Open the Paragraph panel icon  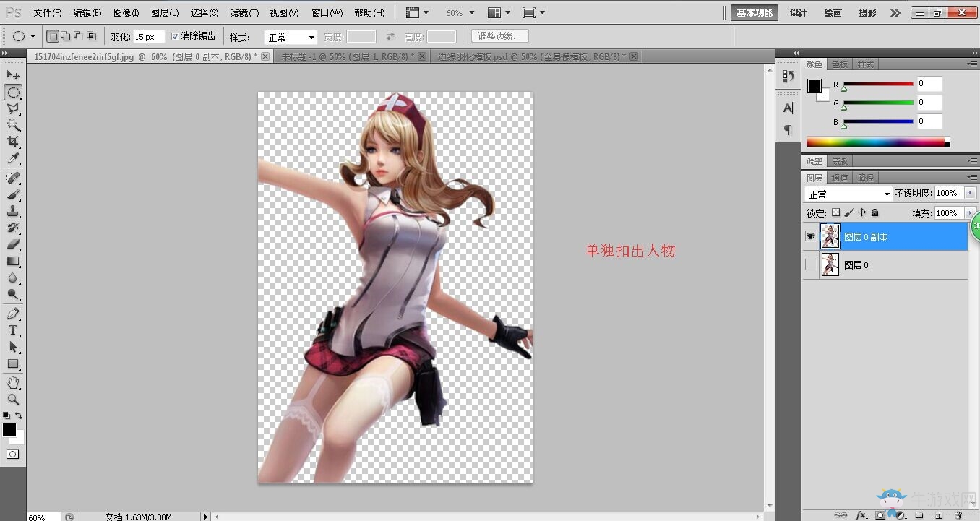tap(788, 130)
